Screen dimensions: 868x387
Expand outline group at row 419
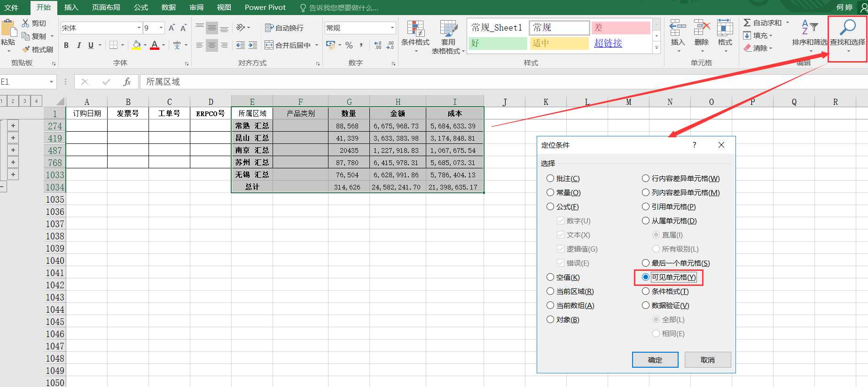pyautogui.click(x=13, y=138)
